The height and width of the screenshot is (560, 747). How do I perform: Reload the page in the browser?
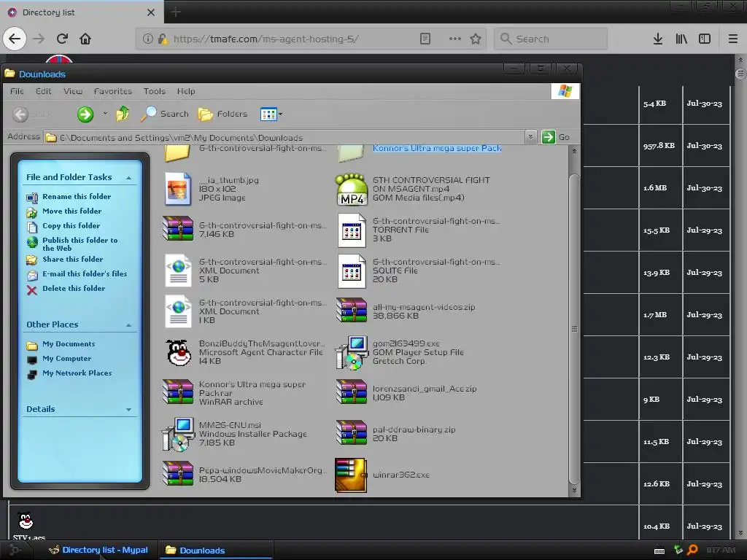pos(62,39)
